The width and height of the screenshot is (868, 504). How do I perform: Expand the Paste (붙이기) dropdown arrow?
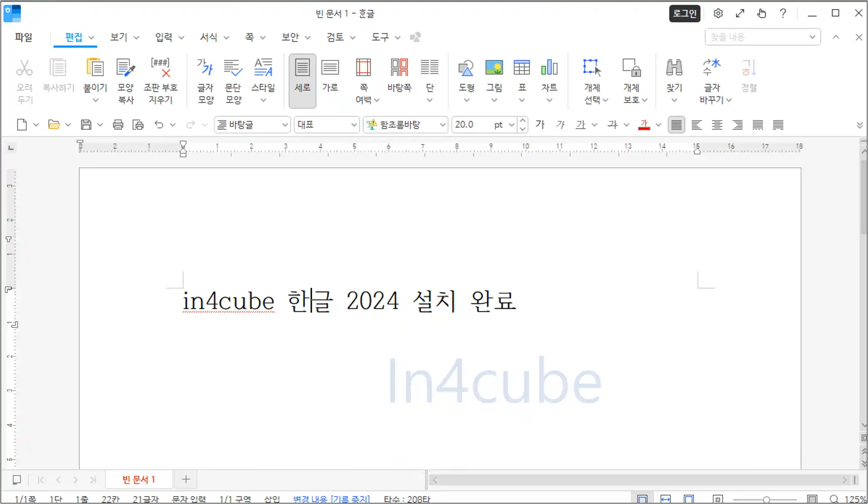[x=95, y=100]
